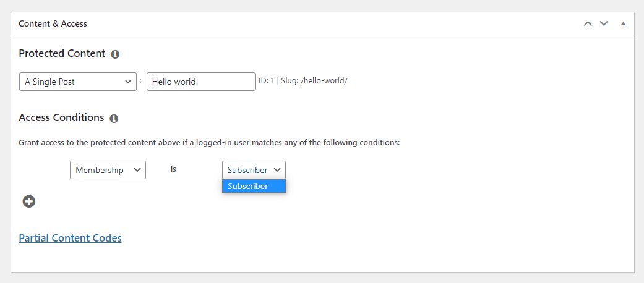Click empty space in the panel header bar
The image size is (644, 283).
click(x=328, y=23)
